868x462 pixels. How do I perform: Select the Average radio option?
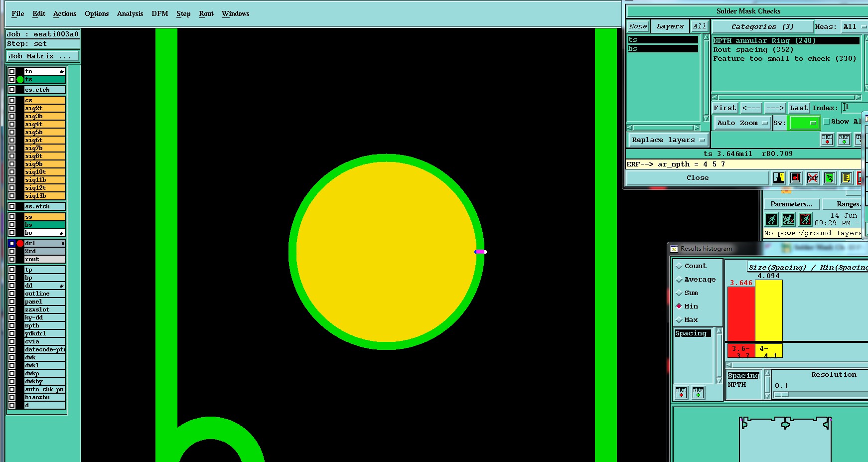[x=679, y=280]
